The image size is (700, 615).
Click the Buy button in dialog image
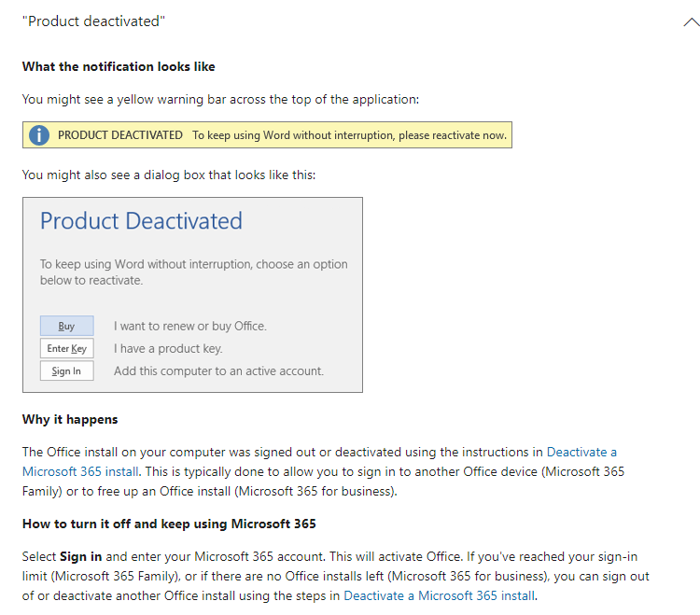[x=67, y=326]
